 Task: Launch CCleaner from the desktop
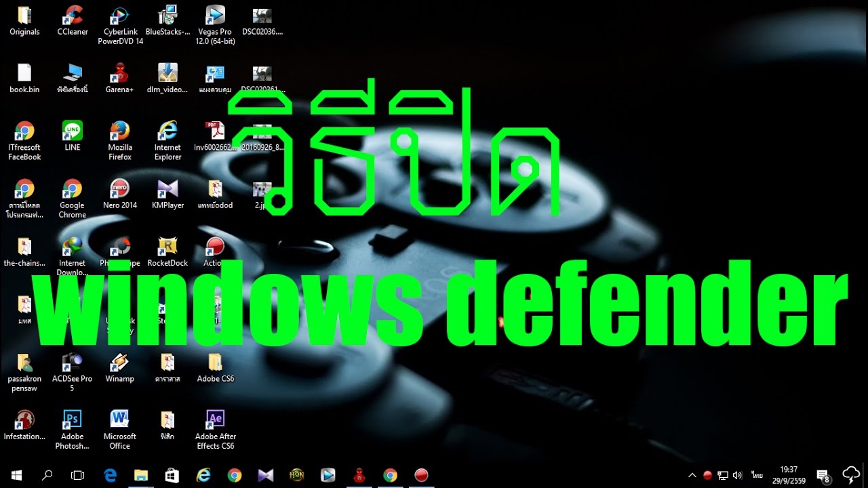pyautogui.click(x=72, y=20)
